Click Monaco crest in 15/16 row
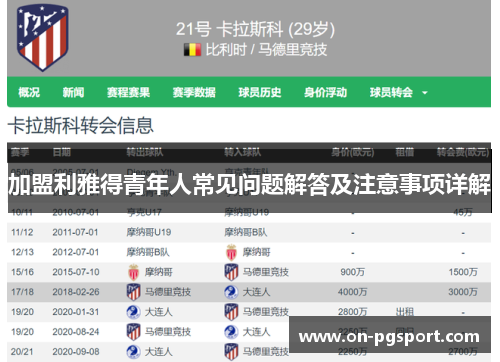This screenshot has height=362, width=500. [x=133, y=272]
